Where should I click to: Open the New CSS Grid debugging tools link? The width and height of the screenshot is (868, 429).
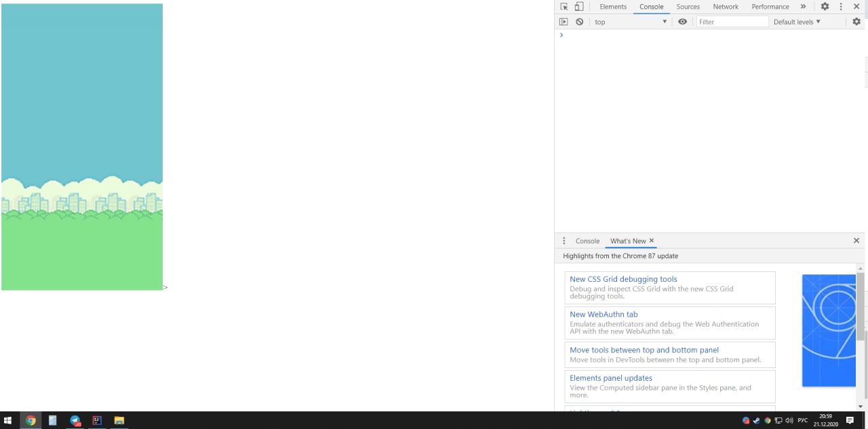click(623, 279)
